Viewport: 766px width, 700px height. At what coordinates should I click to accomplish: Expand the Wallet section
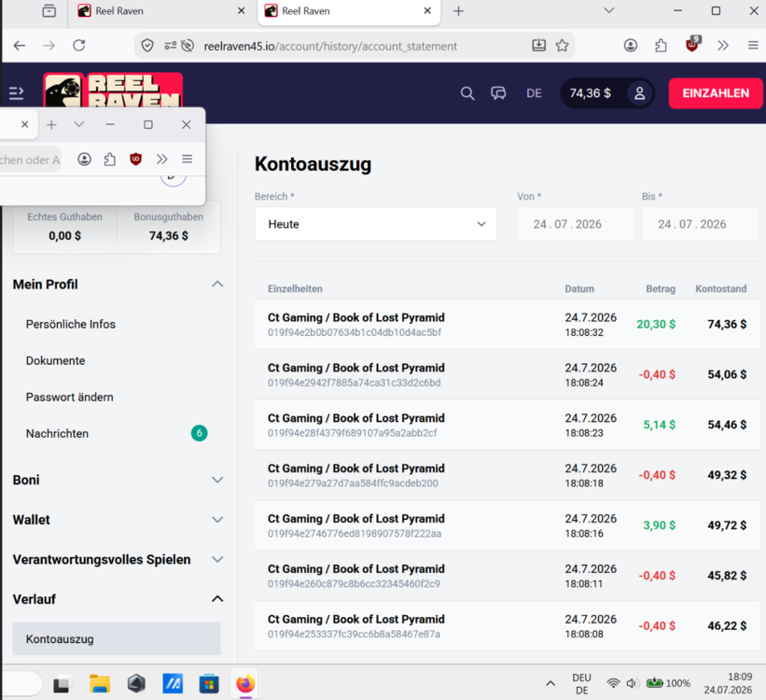point(118,520)
